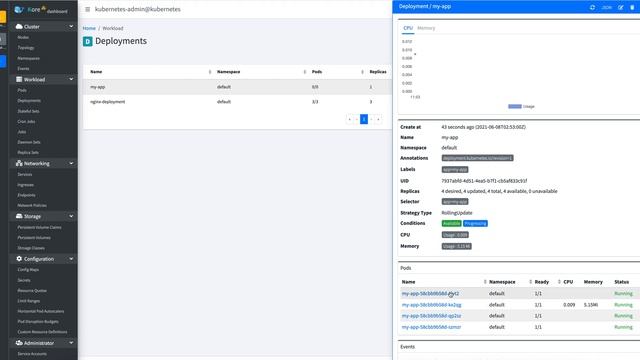Viewport: 640px width, 360px height.
Task: Open Persistent Volume Claims in sidebar
Action: coord(39,227)
